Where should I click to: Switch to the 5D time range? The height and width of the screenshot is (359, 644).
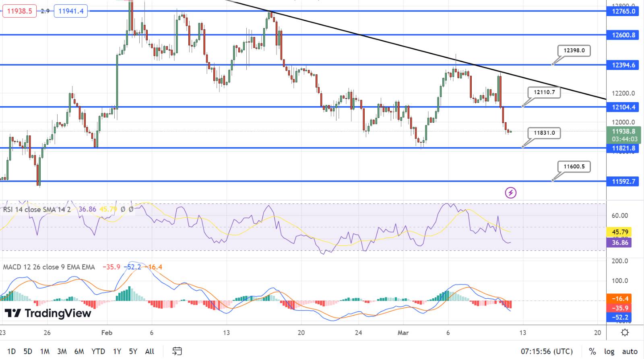[27, 351]
